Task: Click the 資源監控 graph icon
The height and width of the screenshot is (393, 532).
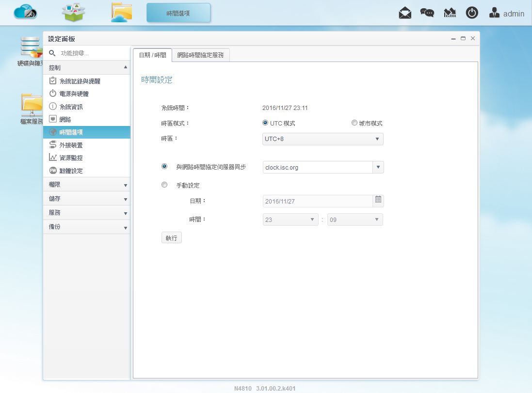Action: [x=52, y=157]
